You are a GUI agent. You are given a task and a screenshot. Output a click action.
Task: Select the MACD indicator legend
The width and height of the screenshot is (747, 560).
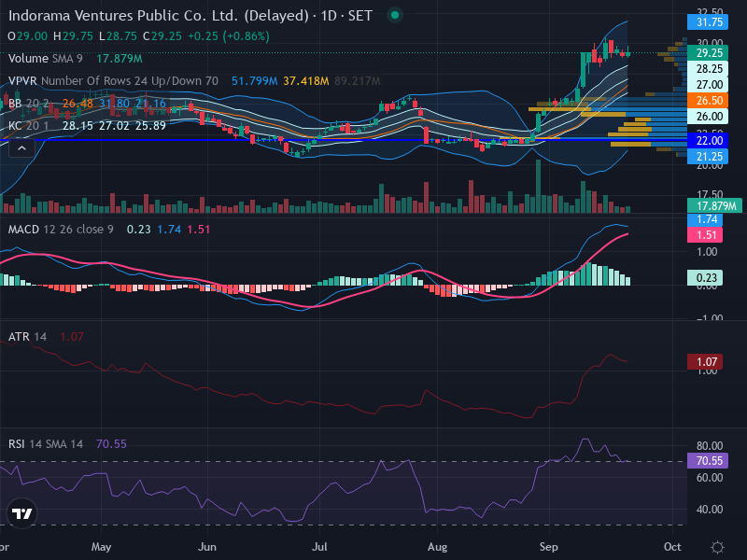[61, 230]
